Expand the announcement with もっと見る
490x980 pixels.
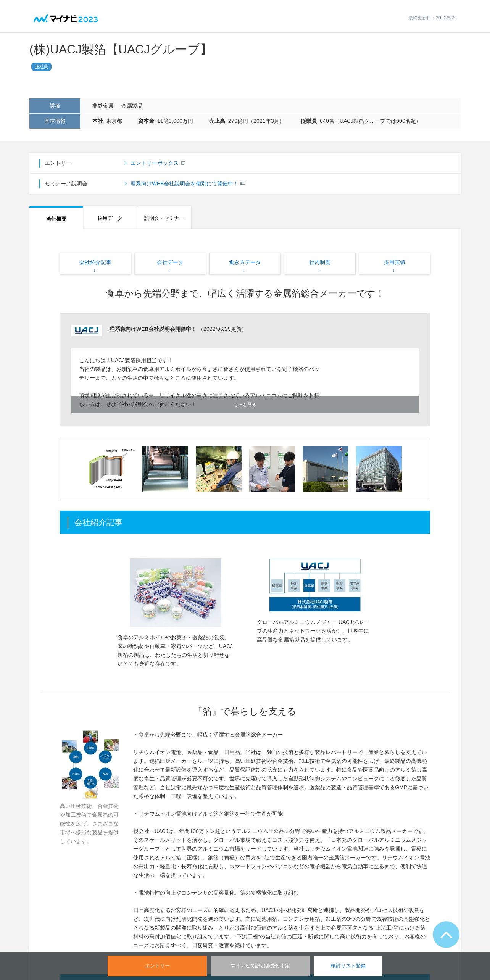245,405
